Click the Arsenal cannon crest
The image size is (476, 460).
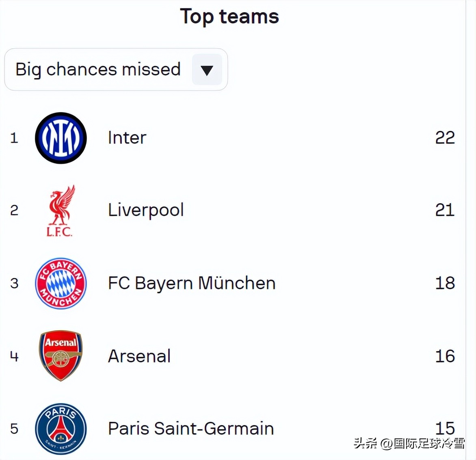coord(61,356)
